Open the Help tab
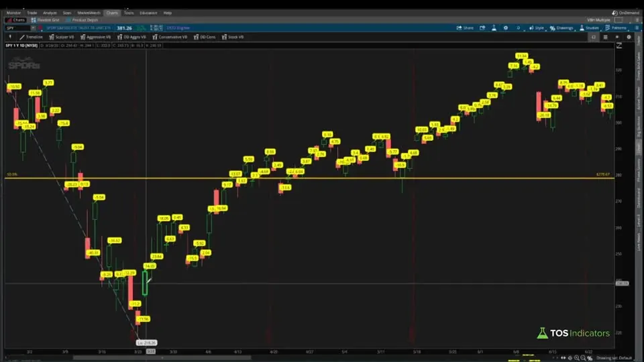 (x=168, y=13)
